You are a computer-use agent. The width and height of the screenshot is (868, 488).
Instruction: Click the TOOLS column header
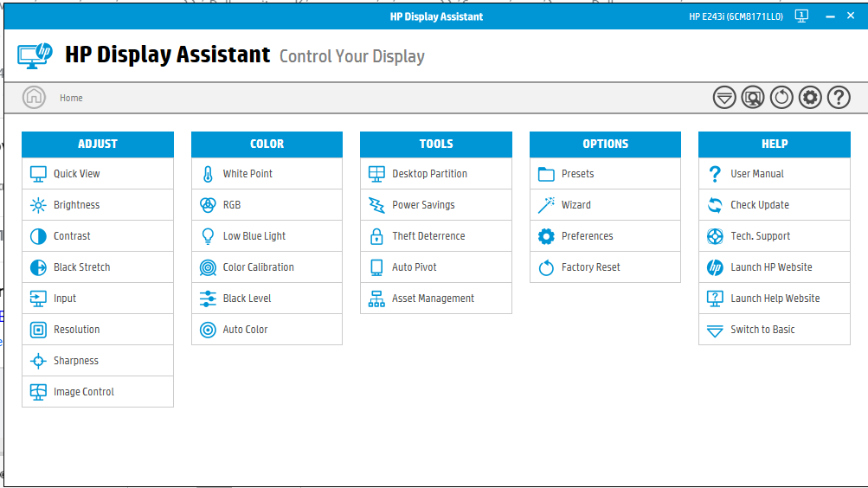click(x=436, y=144)
